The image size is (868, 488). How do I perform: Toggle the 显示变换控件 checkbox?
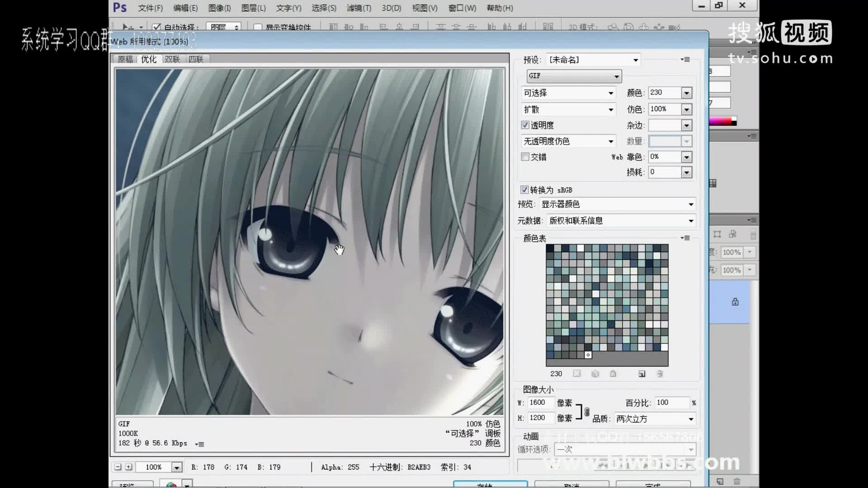coord(258,28)
